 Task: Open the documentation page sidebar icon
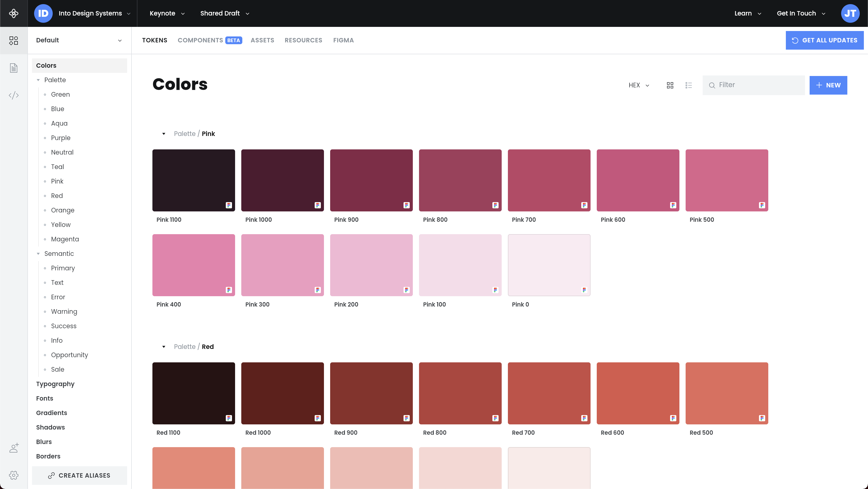coord(13,68)
